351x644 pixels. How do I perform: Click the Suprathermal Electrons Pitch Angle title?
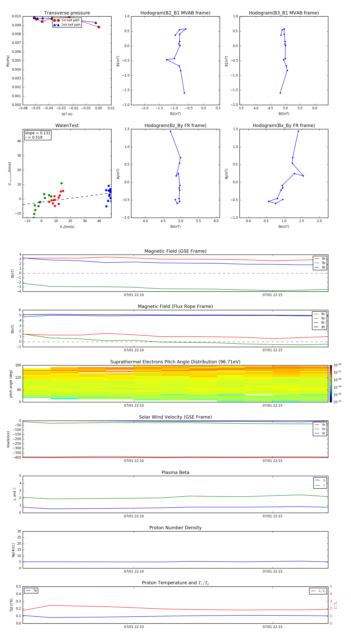[175, 362]
